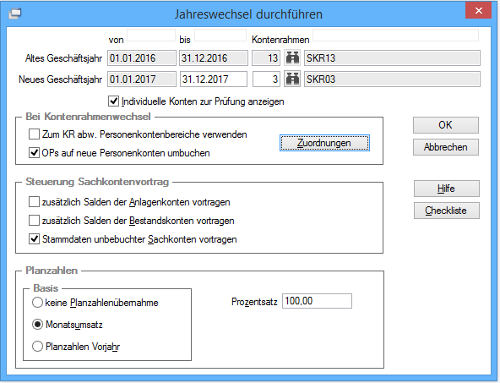Click the Steuerung Sachkontenvortrag group title

click(x=97, y=182)
